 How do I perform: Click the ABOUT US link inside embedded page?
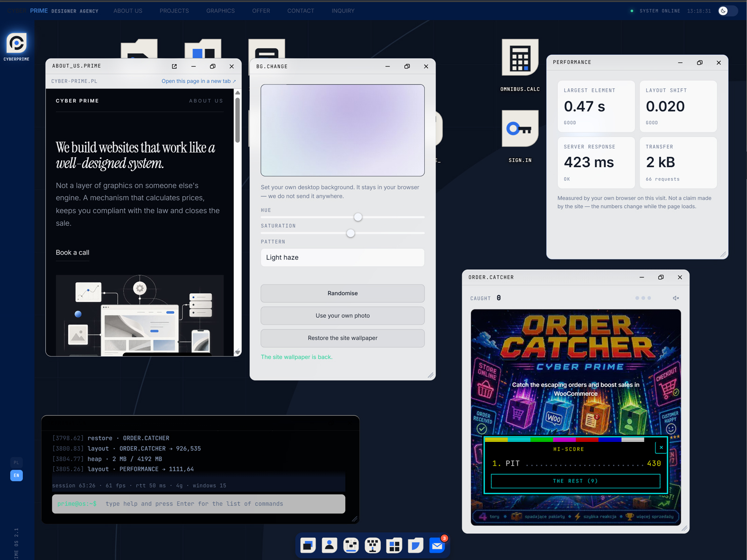pos(206,101)
